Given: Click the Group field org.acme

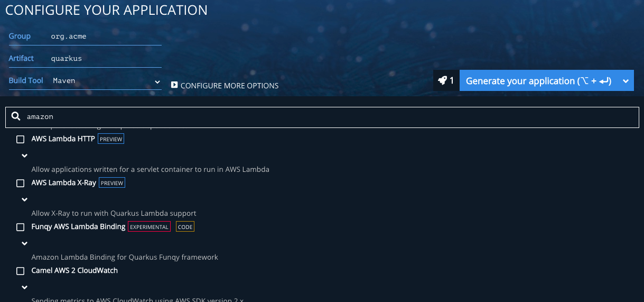Looking at the screenshot, I should 106,36.
